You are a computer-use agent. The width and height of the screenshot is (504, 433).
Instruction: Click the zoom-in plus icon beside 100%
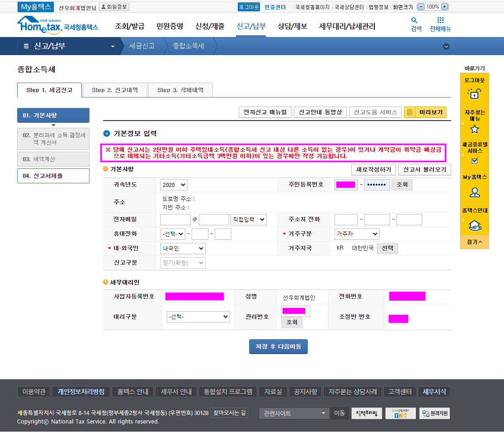[x=444, y=7]
